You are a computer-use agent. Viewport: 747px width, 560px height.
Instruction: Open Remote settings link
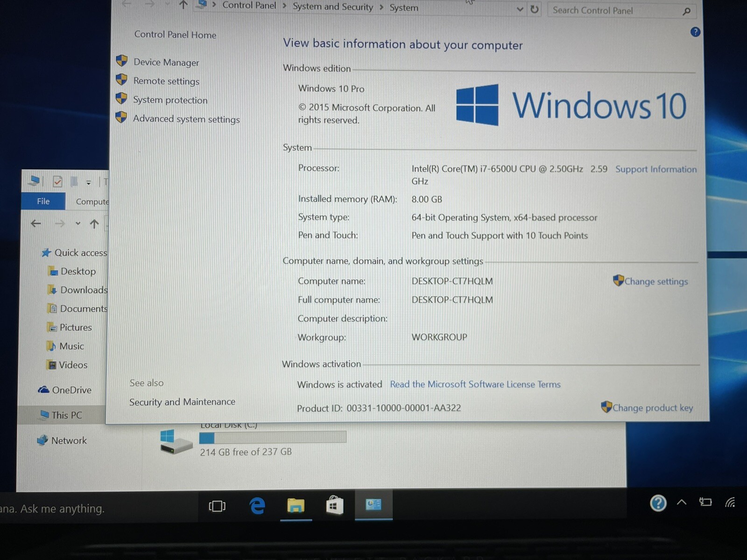click(166, 81)
